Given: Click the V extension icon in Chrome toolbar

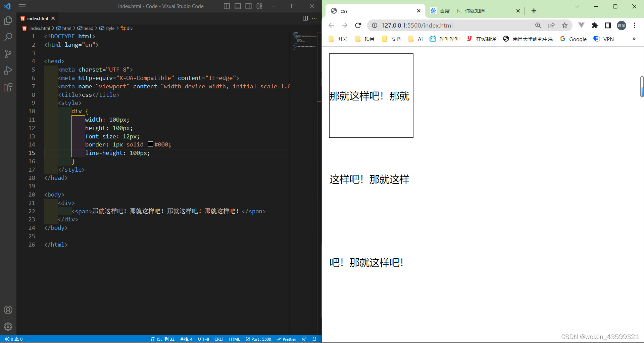Looking at the screenshot, I should click(x=581, y=25).
